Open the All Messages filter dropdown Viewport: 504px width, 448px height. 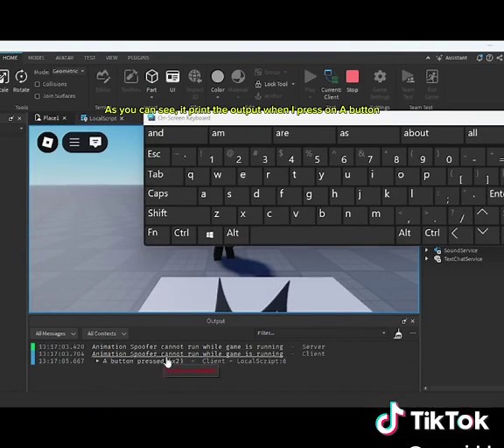coord(54,333)
